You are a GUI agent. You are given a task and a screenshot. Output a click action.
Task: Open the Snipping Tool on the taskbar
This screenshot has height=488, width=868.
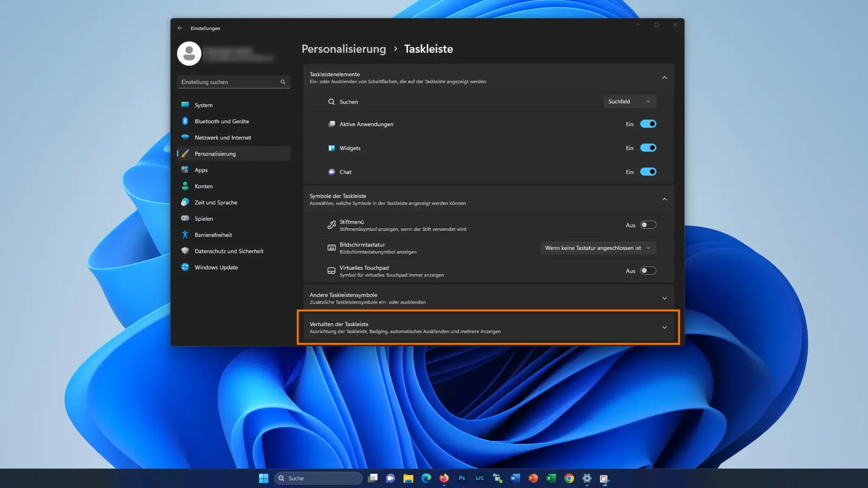(604, 479)
